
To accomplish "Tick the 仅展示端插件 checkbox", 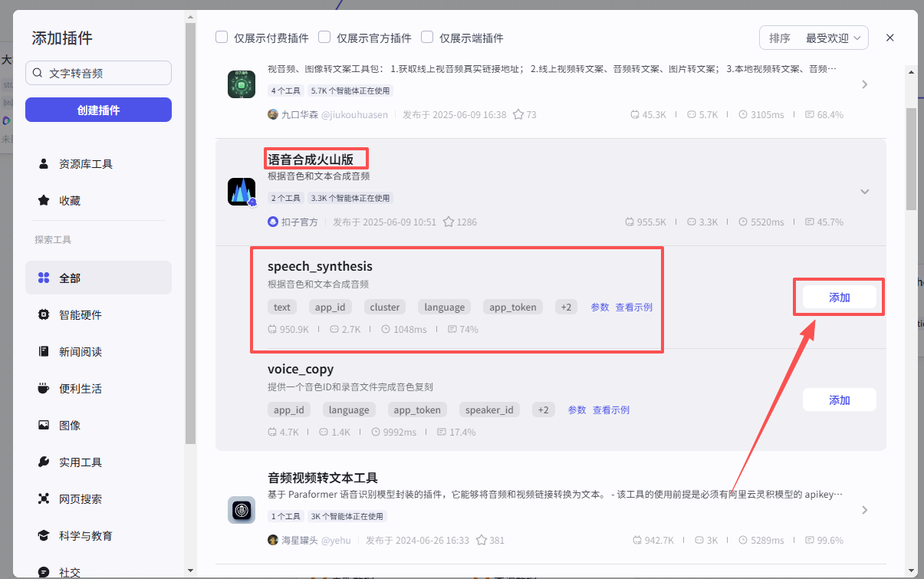I will point(427,38).
